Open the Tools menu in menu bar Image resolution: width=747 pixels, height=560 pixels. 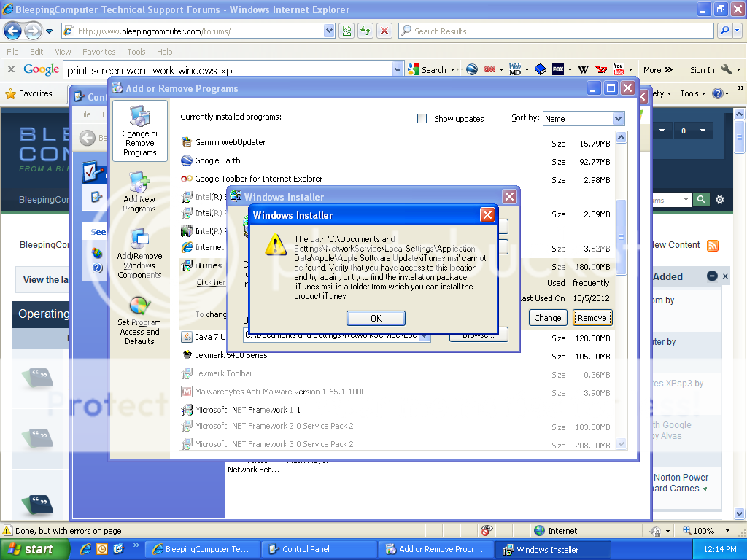(136, 52)
